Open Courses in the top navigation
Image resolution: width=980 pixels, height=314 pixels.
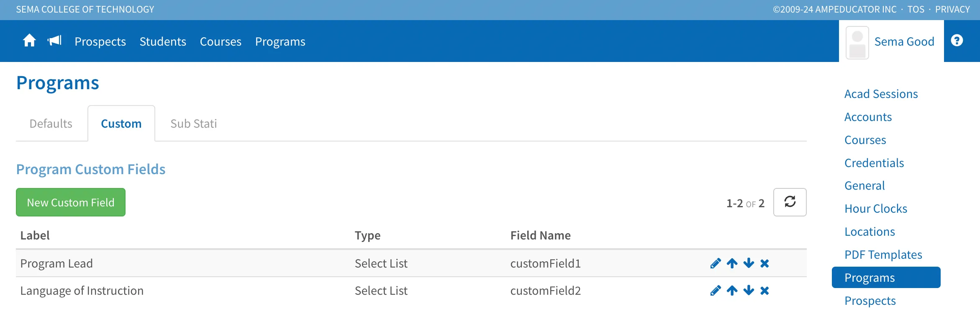221,41
